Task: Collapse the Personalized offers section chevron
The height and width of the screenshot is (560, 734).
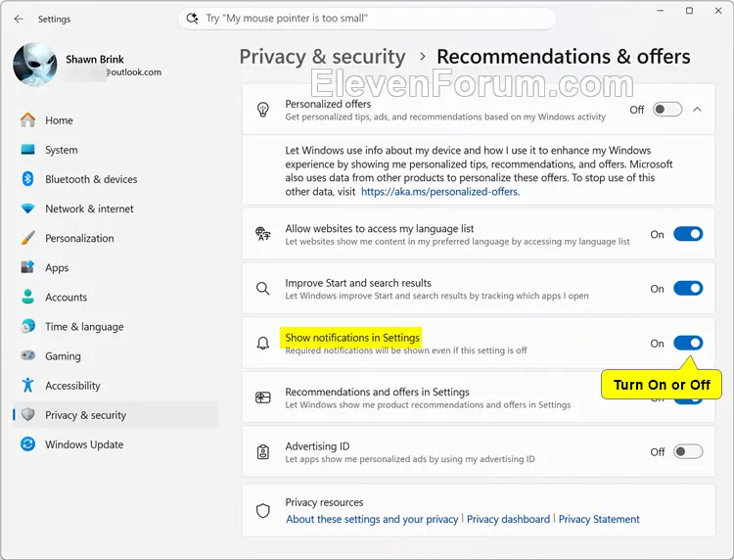Action: (x=698, y=110)
